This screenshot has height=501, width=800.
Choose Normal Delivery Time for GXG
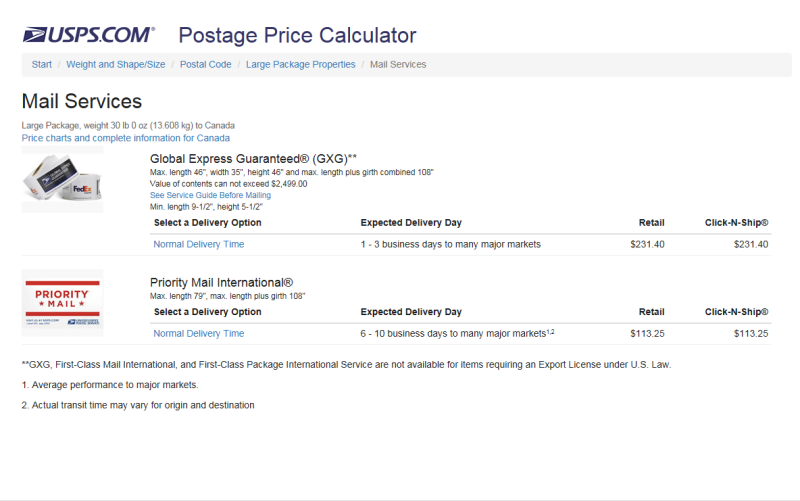(x=199, y=244)
